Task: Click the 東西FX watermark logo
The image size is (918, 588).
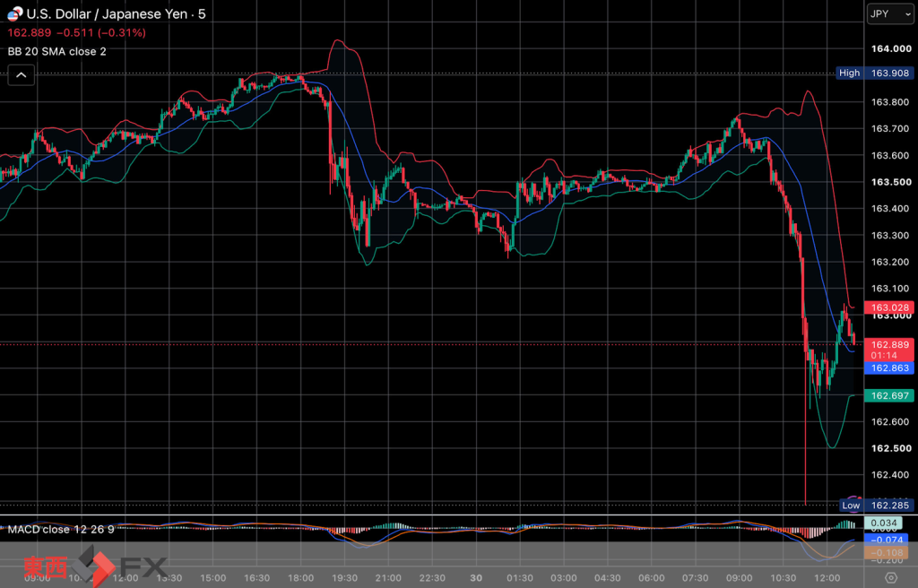Action: 95,566
